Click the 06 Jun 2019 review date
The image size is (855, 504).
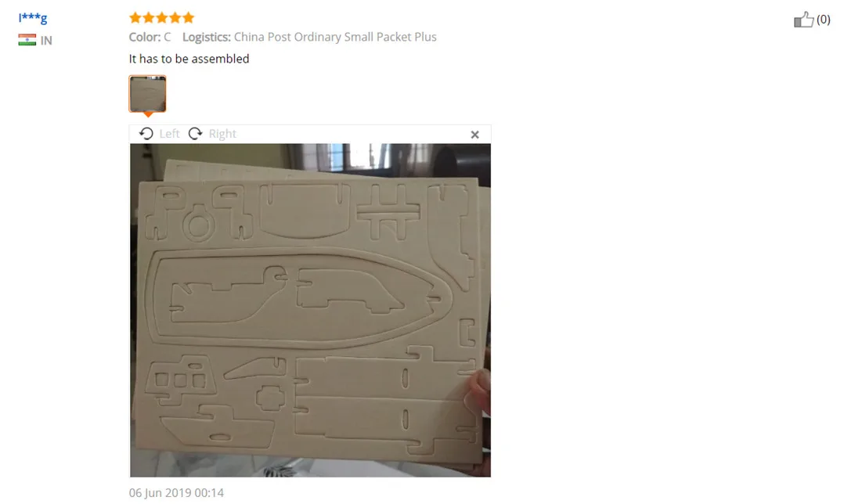point(176,492)
